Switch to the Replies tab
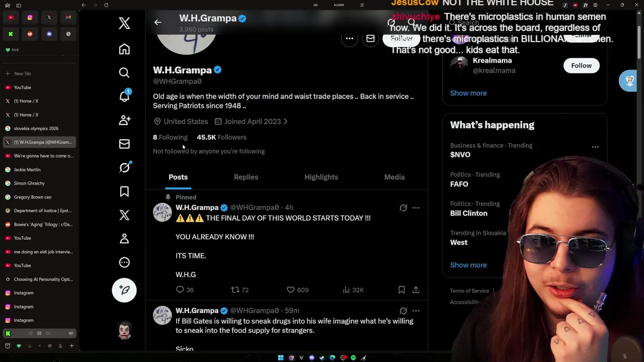This screenshot has width=644, height=362. 246,177
